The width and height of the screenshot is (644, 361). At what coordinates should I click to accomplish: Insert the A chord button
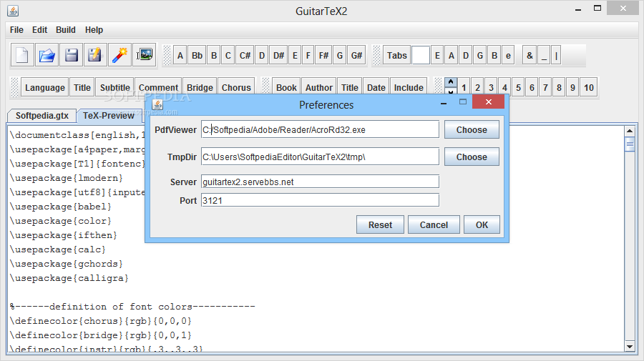click(x=180, y=55)
